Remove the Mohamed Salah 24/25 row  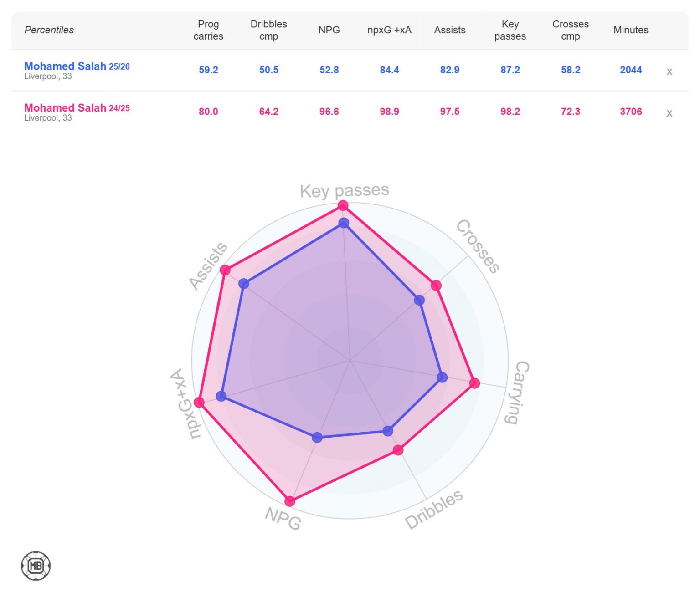669,113
